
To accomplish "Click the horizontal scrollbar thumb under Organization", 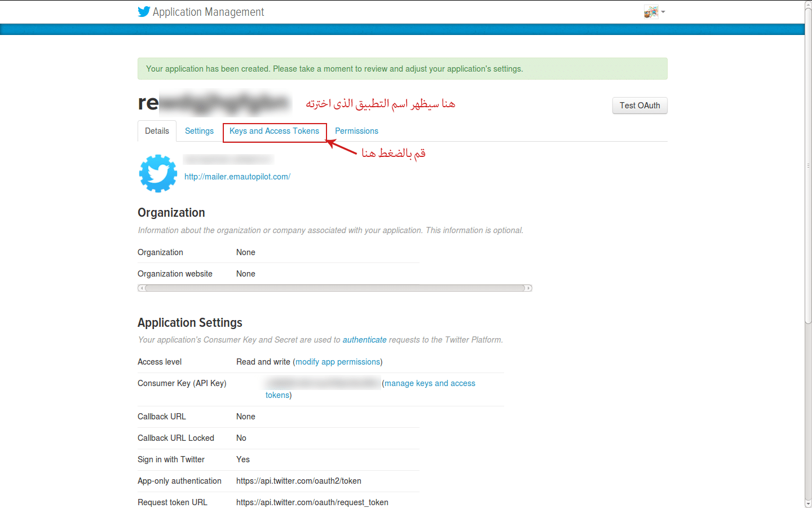I will point(335,288).
